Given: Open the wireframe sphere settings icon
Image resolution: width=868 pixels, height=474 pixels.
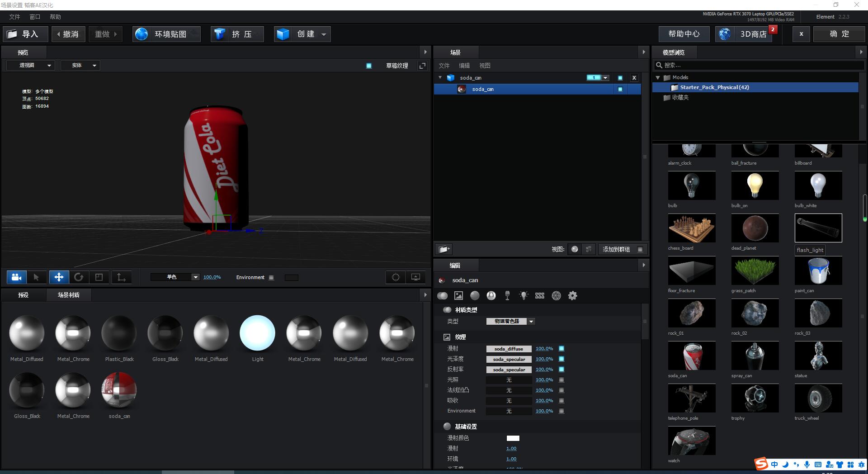Looking at the screenshot, I should click(x=556, y=296).
